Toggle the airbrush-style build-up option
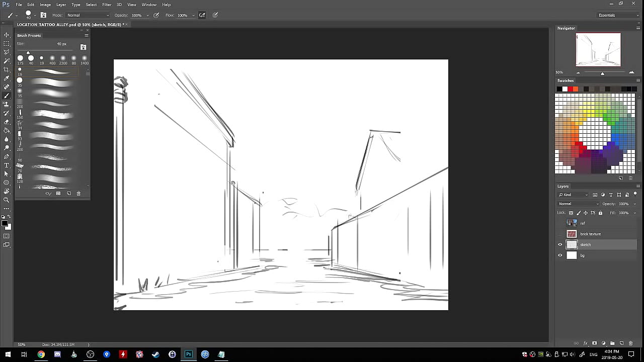This screenshot has height=362, width=644. point(202,15)
